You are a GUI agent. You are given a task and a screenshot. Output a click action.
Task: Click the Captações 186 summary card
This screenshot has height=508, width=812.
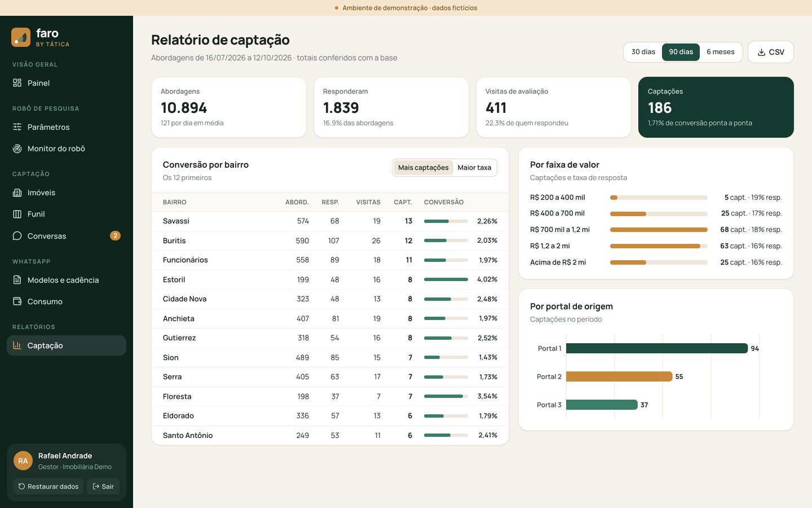pyautogui.click(x=716, y=107)
